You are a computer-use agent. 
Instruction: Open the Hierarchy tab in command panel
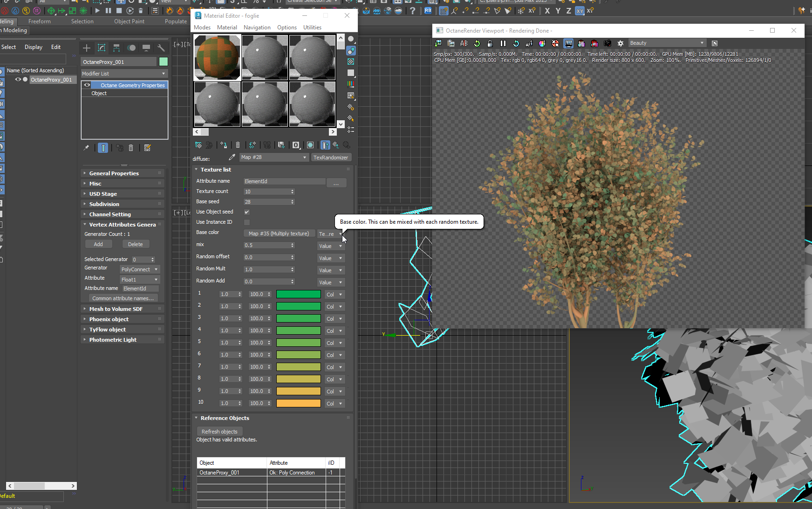click(x=116, y=48)
